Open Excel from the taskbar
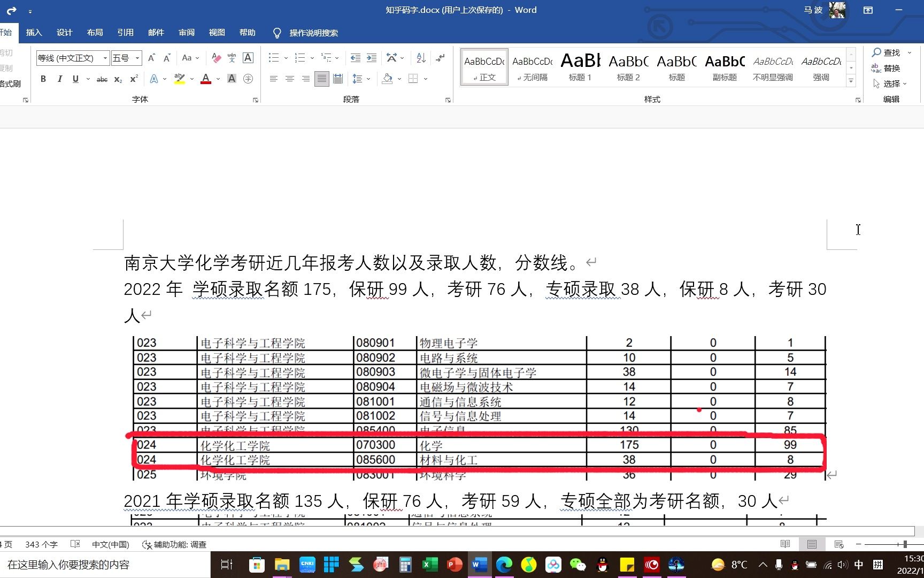 429,565
